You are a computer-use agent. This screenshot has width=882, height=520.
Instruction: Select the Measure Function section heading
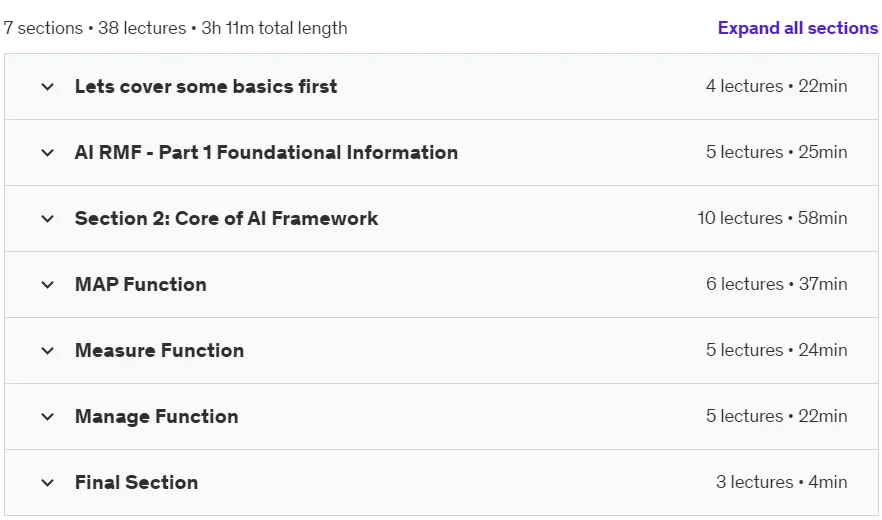point(159,351)
